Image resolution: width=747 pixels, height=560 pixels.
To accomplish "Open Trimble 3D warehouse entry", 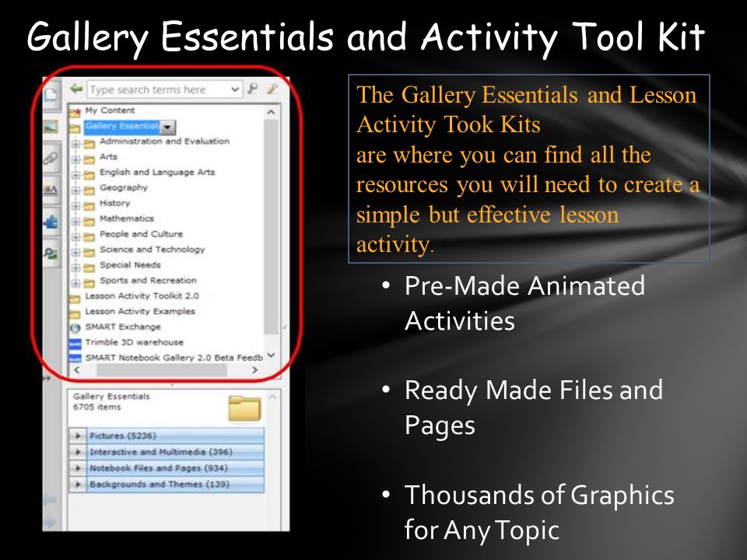I will [x=135, y=342].
